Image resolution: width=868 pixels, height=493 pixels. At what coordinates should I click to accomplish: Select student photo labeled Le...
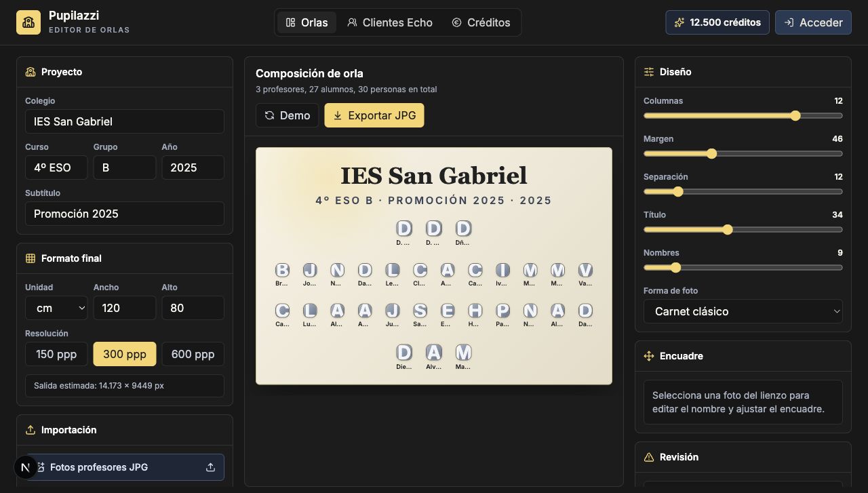point(392,270)
